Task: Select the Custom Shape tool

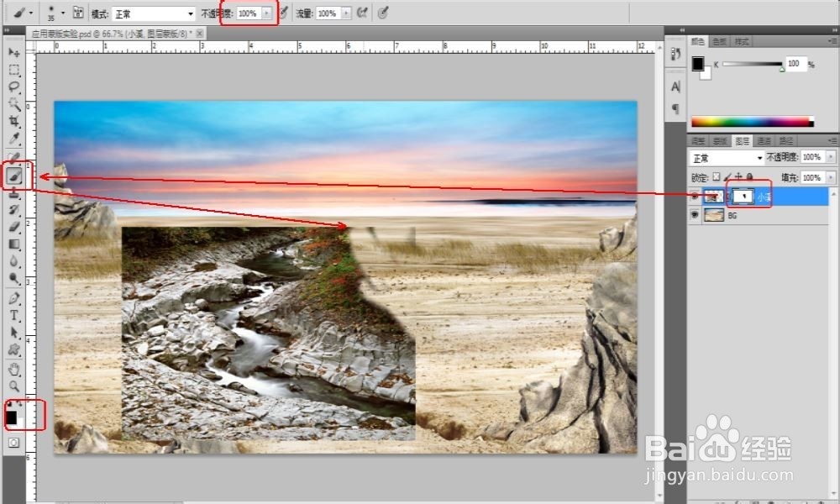Action: pyautogui.click(x=14, y=350)
